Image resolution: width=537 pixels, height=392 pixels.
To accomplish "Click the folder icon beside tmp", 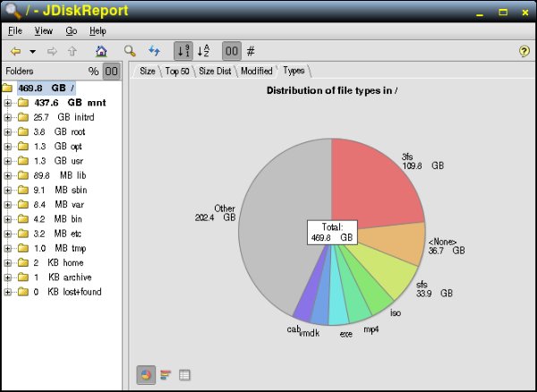I will point(23,248).
